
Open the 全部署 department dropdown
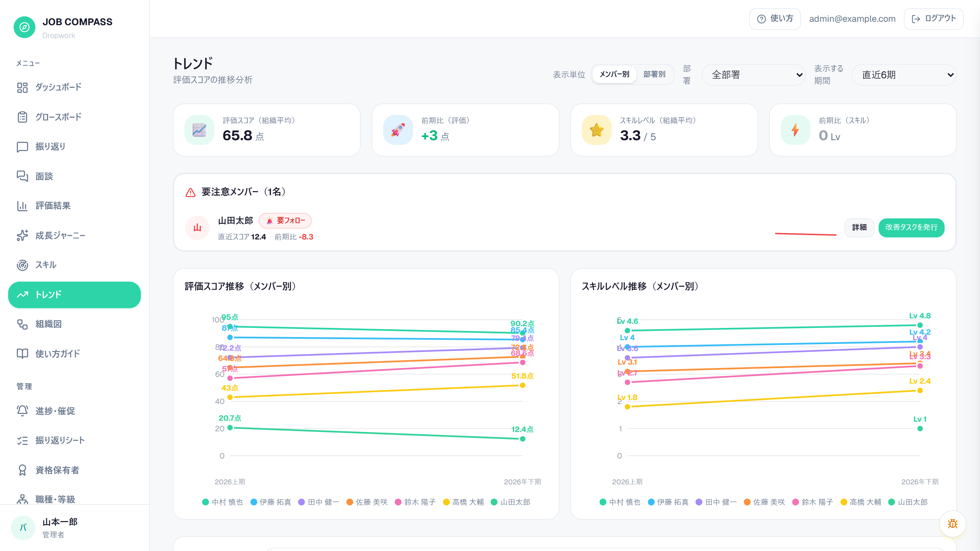[753, 74]
